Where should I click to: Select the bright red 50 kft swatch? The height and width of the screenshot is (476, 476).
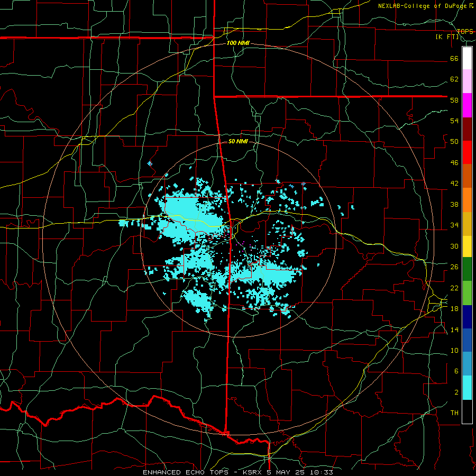coord(467,152)
